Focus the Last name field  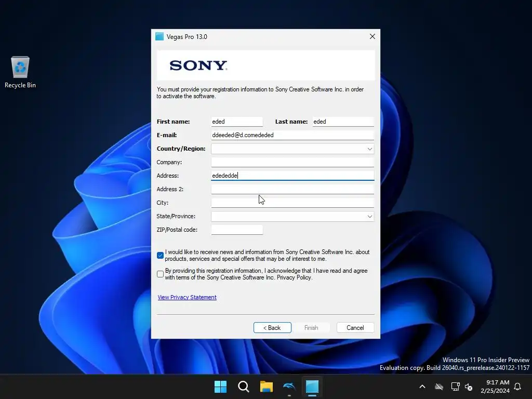pos(343,122)
